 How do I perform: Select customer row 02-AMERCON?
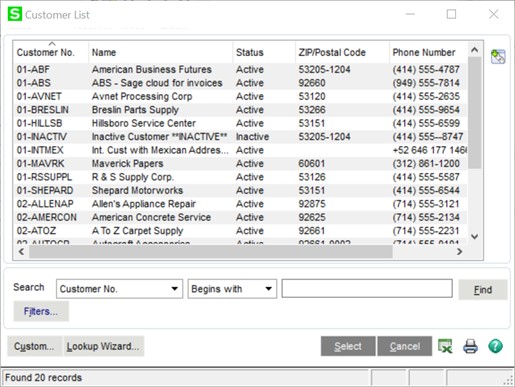point(240,217)
